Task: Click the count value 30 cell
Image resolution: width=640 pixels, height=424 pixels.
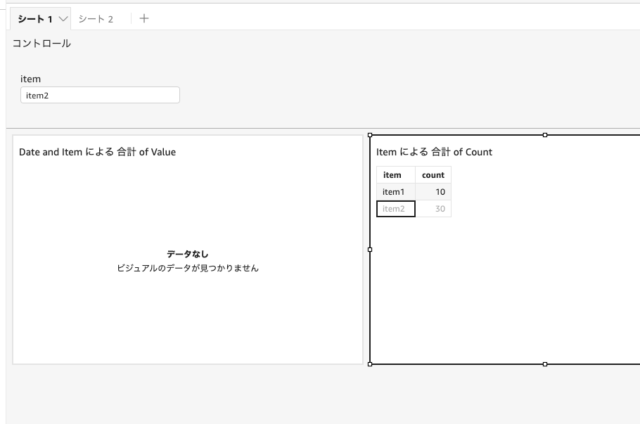Action: pos(433,209)
